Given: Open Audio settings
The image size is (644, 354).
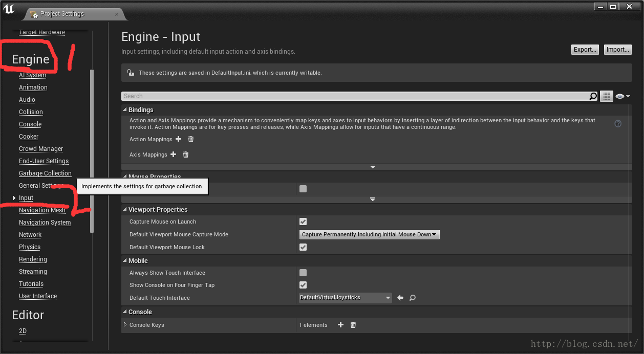Looking at the screenshot, I should coord(27,100).
